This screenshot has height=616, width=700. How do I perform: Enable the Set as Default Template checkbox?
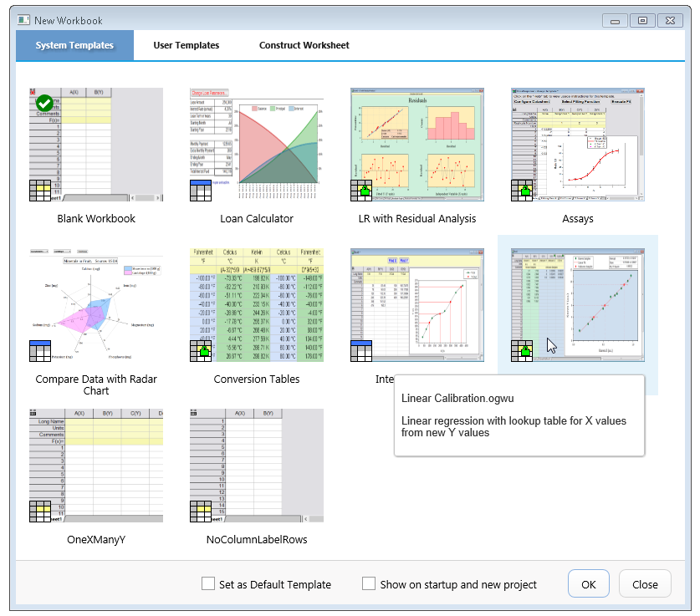pos(208,584)
